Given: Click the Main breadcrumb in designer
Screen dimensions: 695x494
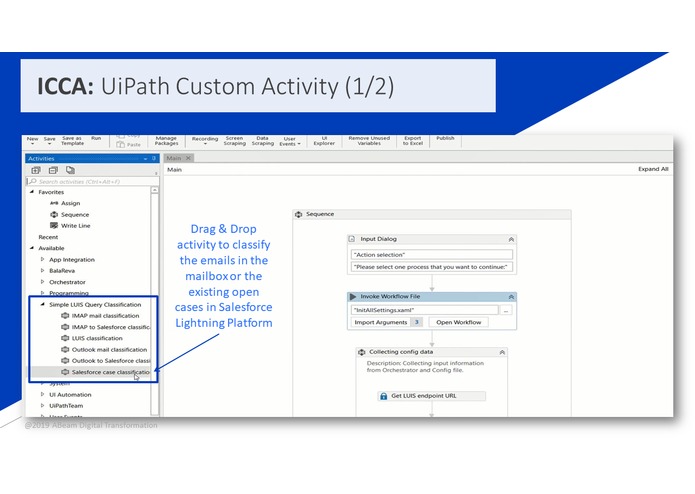Looking at the screenshot, I should point(174,170).
